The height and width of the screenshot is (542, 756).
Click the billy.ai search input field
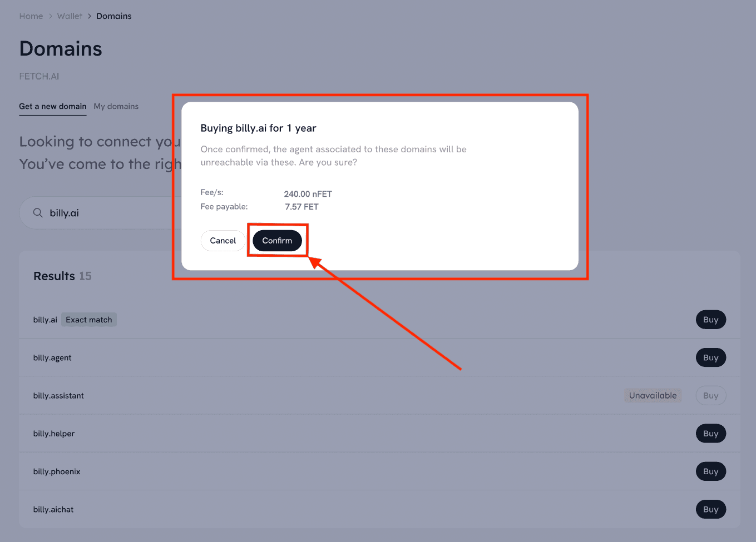coord(111,213)
